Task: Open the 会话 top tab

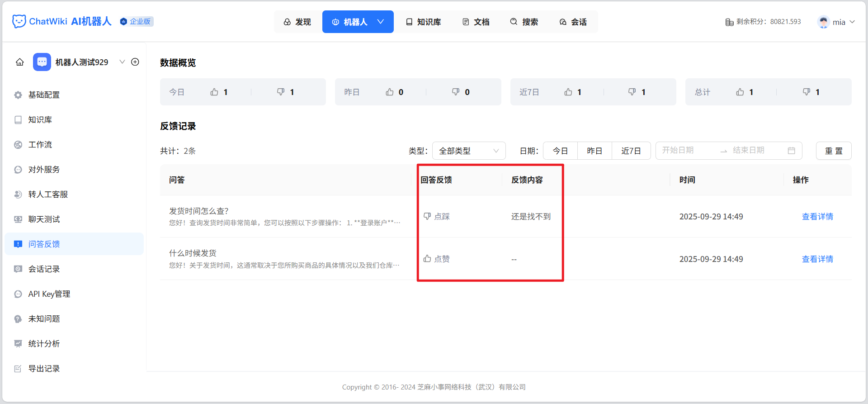Action: coord(573,22)
